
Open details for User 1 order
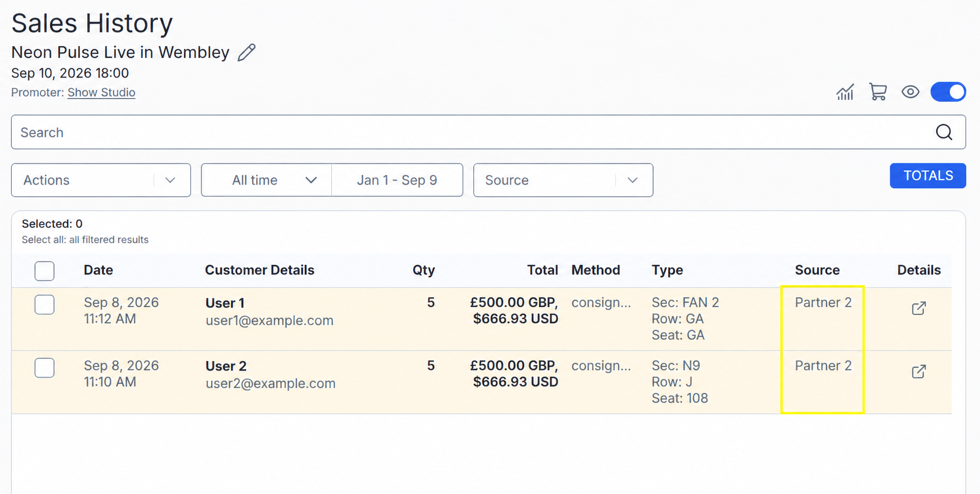(918, 308)
